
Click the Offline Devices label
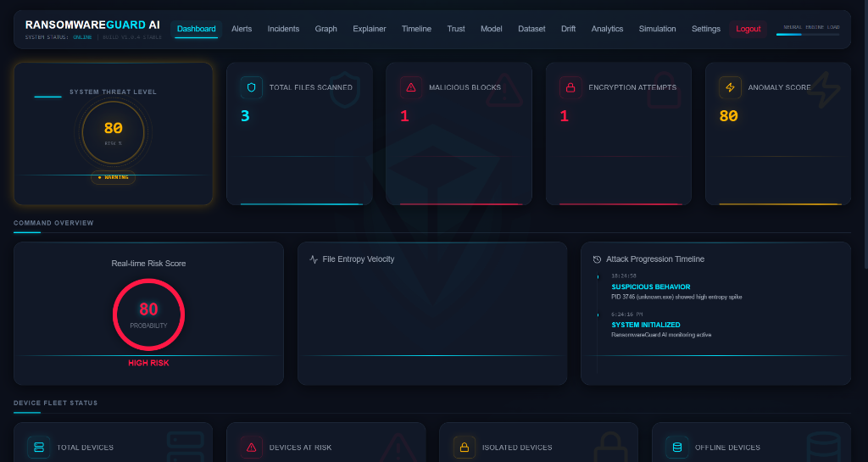point(727,448)
